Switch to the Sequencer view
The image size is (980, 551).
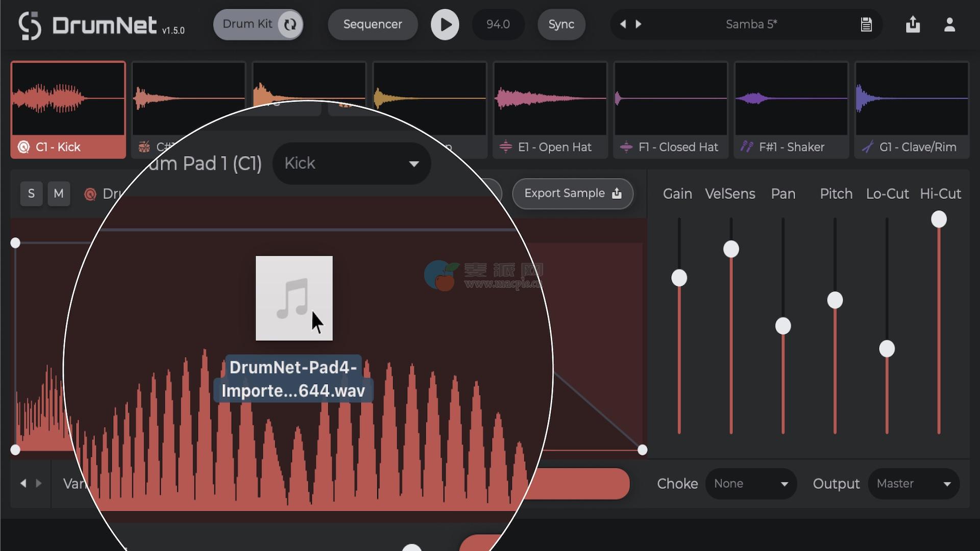point(373,24)
